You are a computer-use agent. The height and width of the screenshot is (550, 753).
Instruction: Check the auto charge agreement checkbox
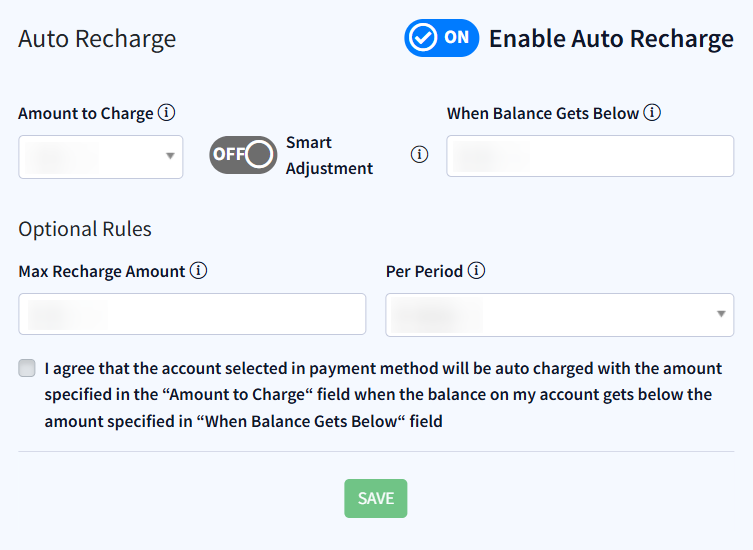(x=27, y=368)
